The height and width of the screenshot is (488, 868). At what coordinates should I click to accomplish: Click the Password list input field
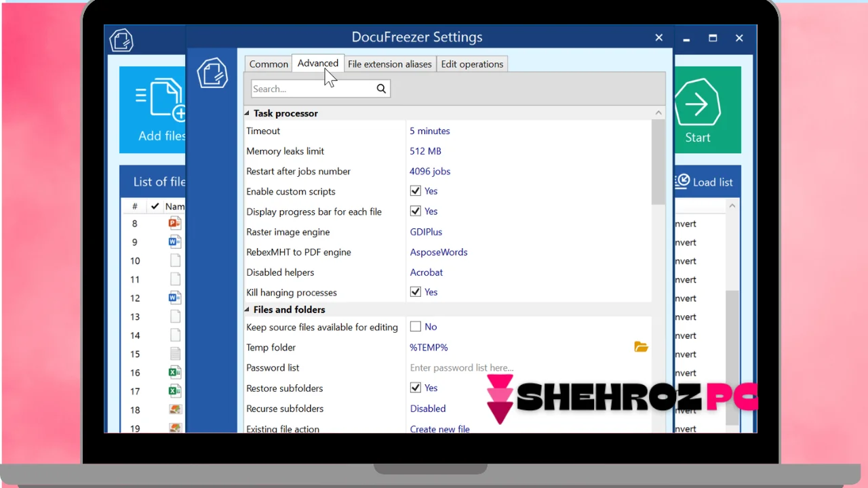[529, 367]
